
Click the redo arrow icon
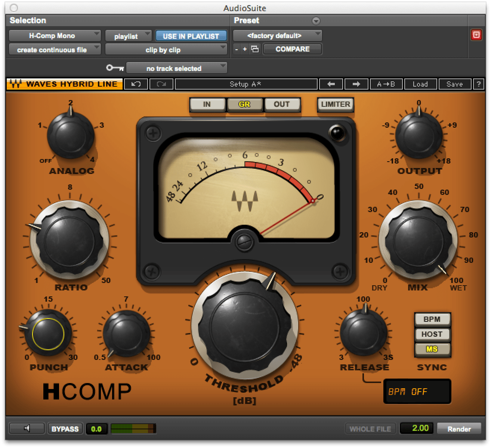click(x=161, y=84)
